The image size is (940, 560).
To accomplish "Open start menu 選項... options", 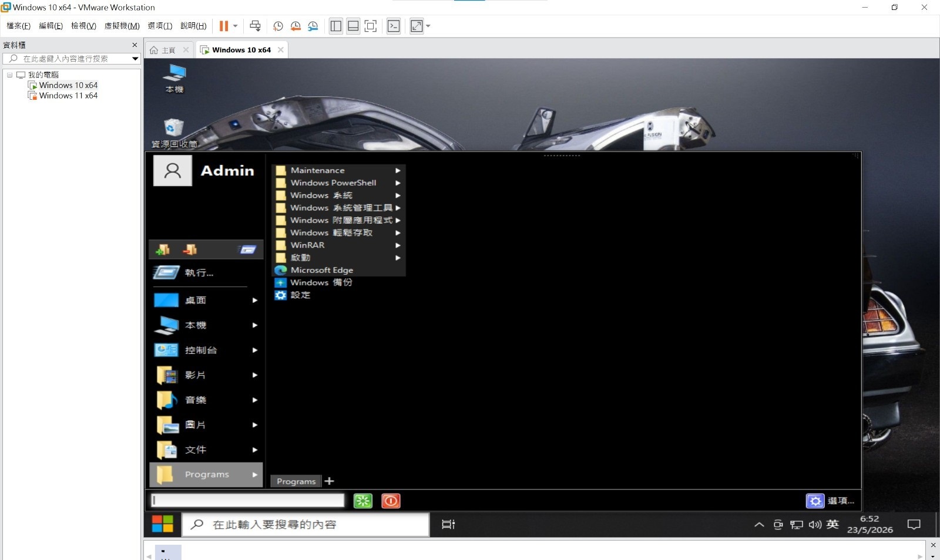I will pyautogui.click(x=830, y=501).
